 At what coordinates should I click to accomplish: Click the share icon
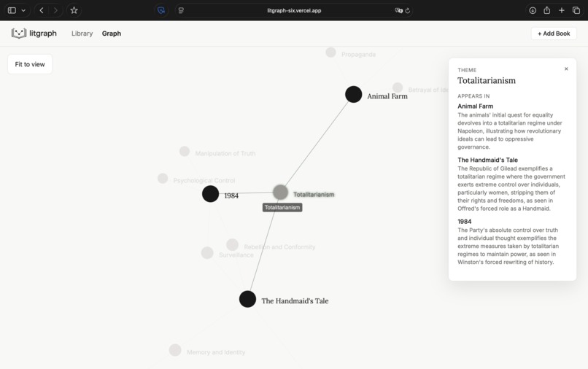tap(546, 10)
